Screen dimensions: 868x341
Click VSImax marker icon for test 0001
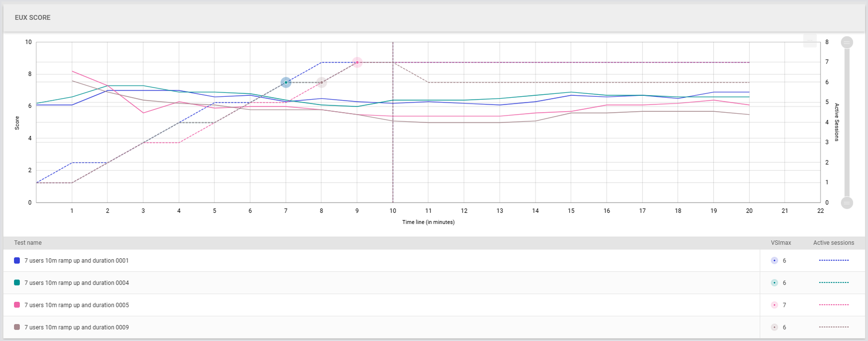click(x=774, y=261)
